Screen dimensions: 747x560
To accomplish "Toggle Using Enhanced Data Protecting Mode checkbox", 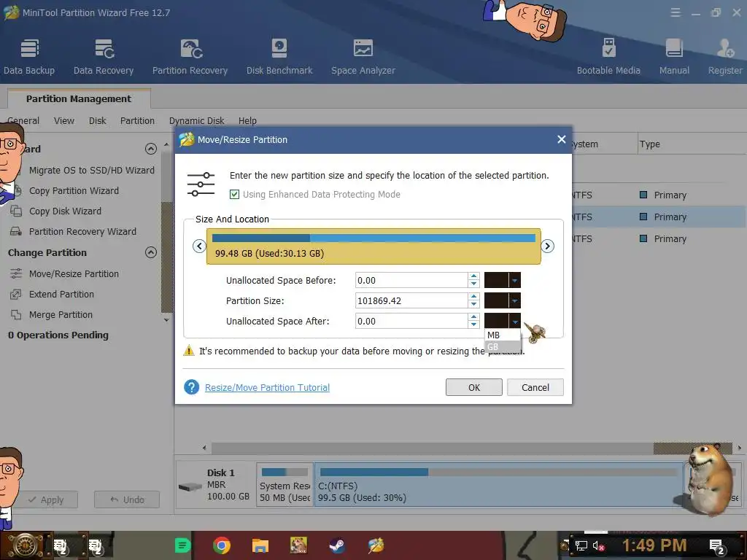I will (234, 194).
